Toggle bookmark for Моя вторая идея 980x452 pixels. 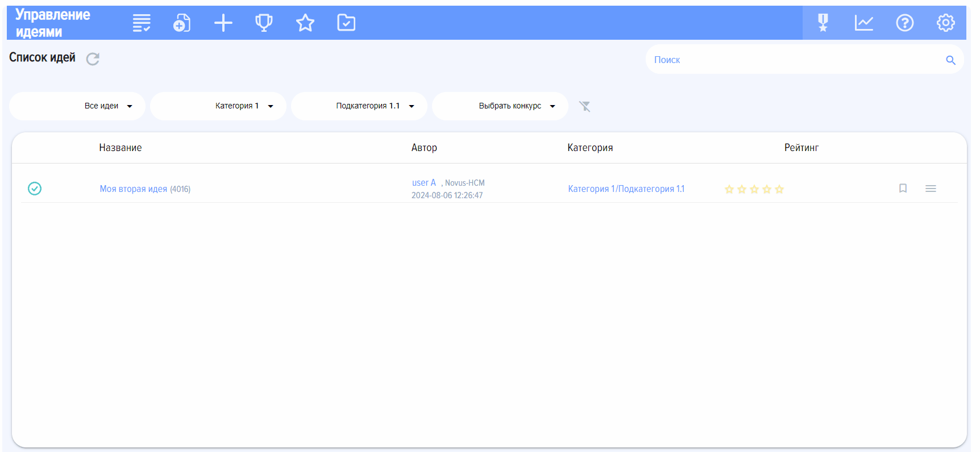tap(903, 189)
